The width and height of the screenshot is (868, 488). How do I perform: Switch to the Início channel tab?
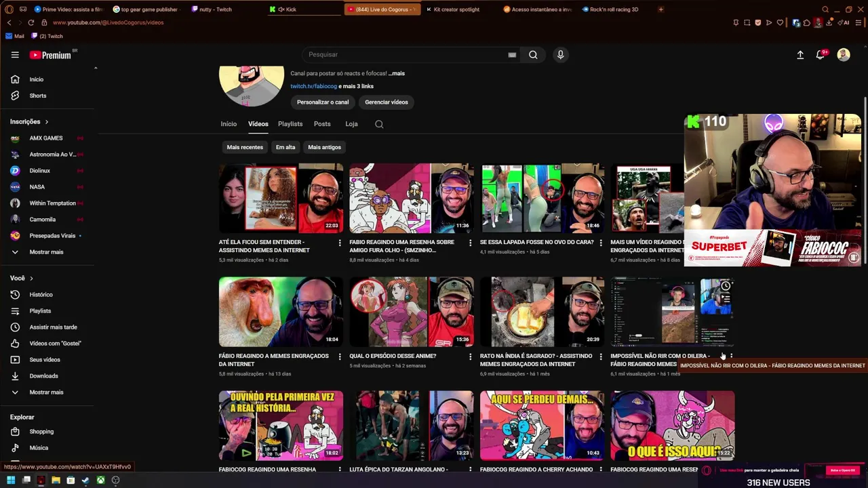click(x=229, y=124)
